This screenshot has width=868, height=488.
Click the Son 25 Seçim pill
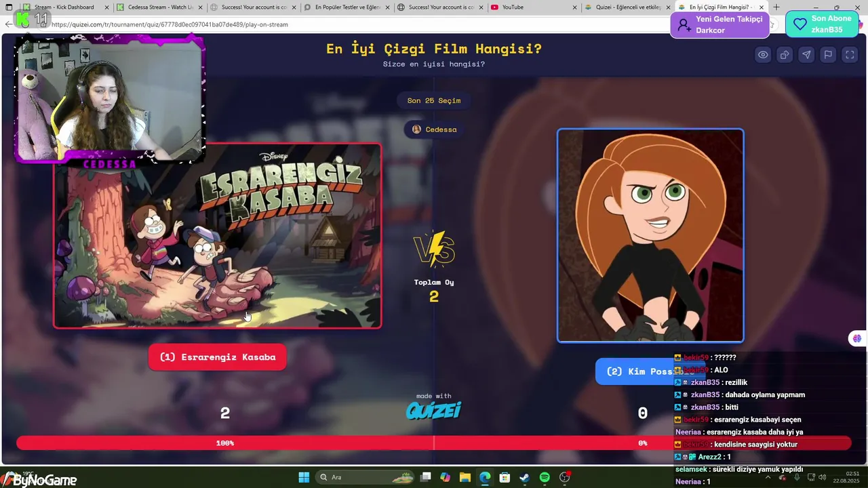click(434, 100)
